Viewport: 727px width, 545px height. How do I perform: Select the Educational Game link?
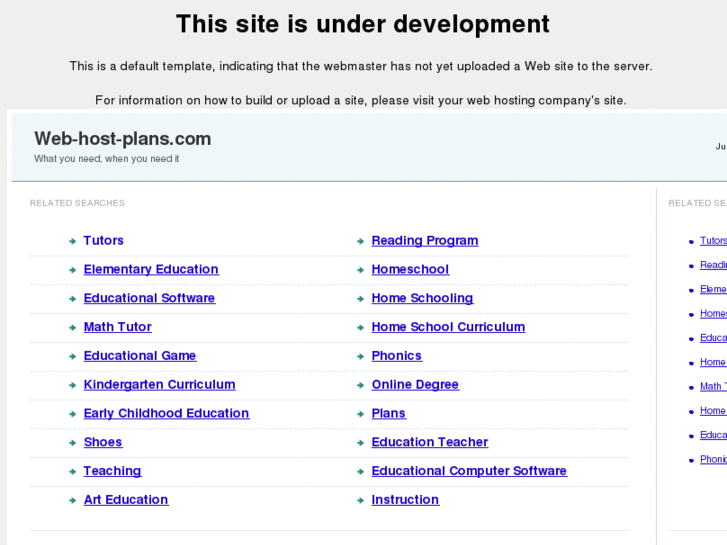tap(140, 356)
